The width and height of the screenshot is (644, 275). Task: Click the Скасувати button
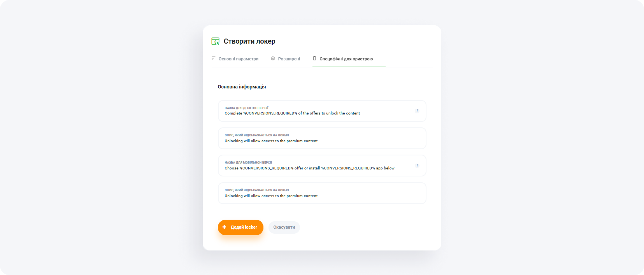284,227
